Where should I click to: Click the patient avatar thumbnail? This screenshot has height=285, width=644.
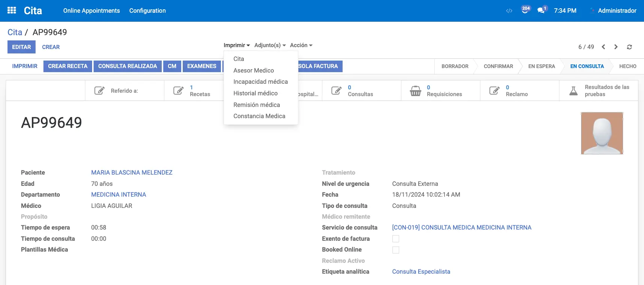[602, 133]
